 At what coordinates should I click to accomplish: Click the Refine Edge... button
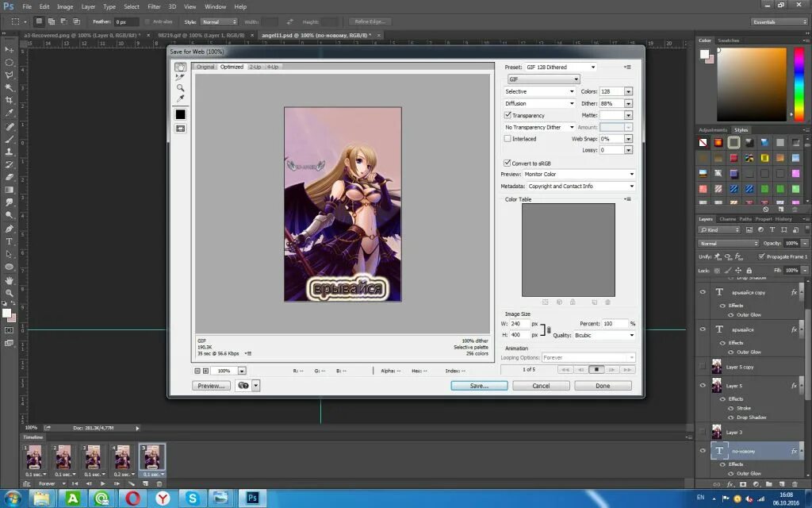pyautogui.click(x=370, y=21)
